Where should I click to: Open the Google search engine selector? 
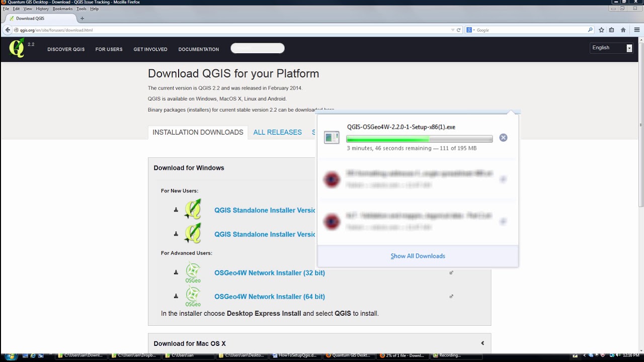[x=470, y=30]
